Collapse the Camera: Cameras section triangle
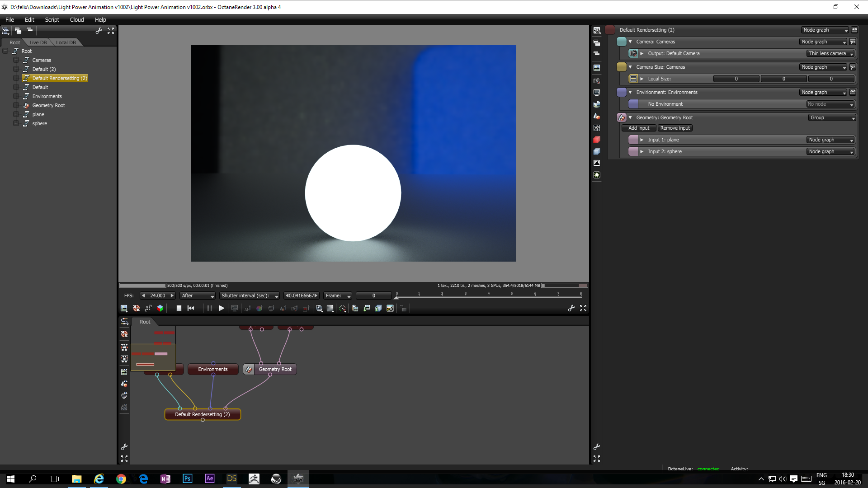 630,42
